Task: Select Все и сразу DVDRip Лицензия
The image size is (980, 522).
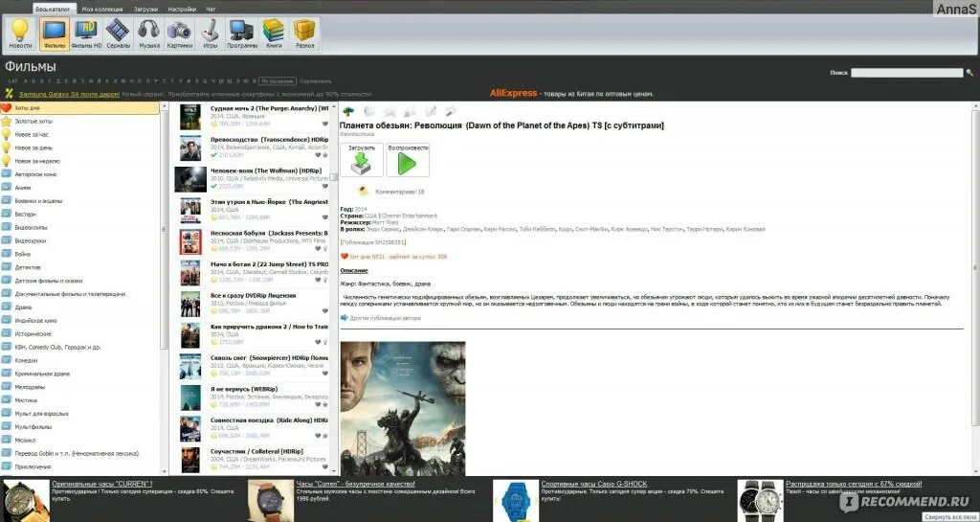Action: click(x=250, y=304)
